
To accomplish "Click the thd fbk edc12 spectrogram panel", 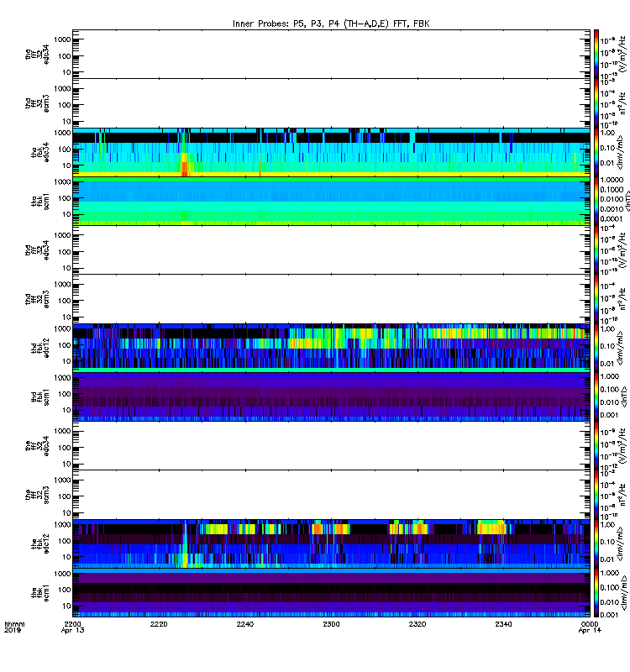I will [331, 348].
